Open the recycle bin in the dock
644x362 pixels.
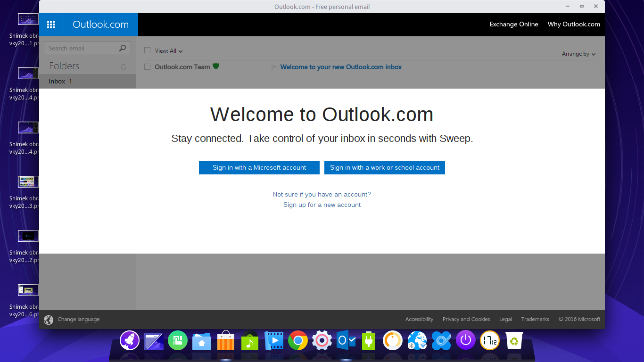click(x=514, y=340)
